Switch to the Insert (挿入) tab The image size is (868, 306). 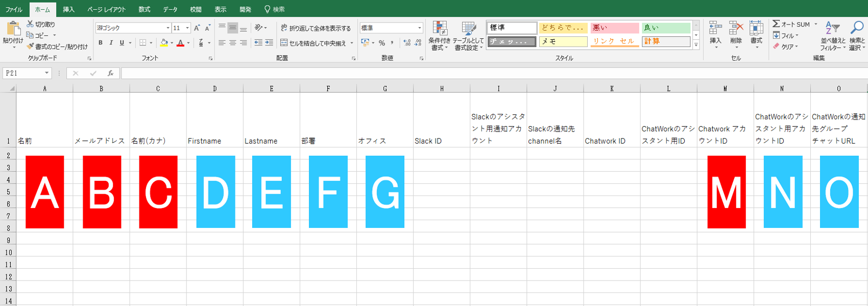68,9
